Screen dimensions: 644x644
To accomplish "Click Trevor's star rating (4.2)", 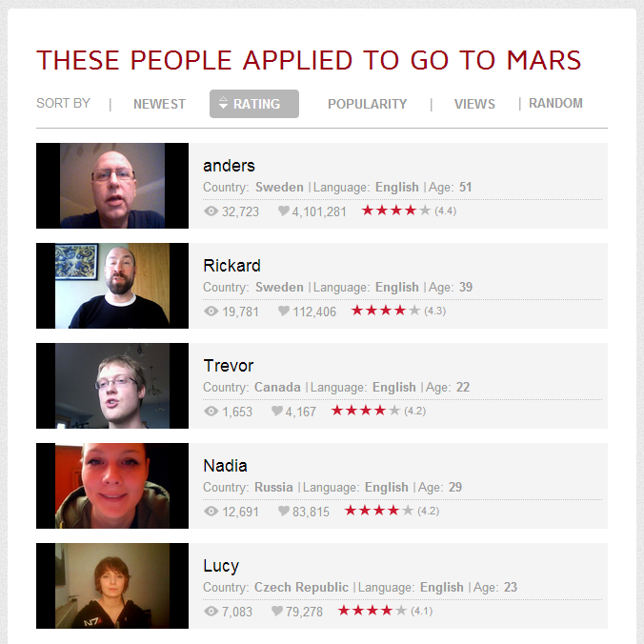I will coord(366,411).
